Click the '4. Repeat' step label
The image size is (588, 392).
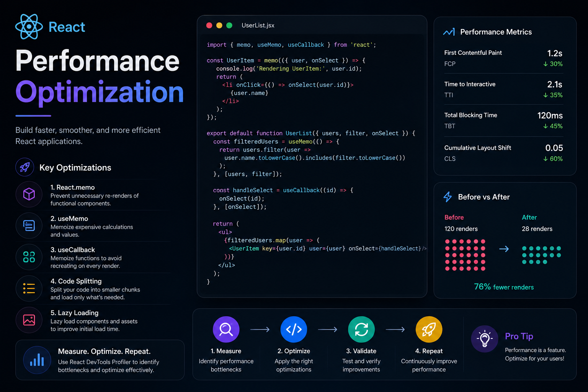point(429,351)
